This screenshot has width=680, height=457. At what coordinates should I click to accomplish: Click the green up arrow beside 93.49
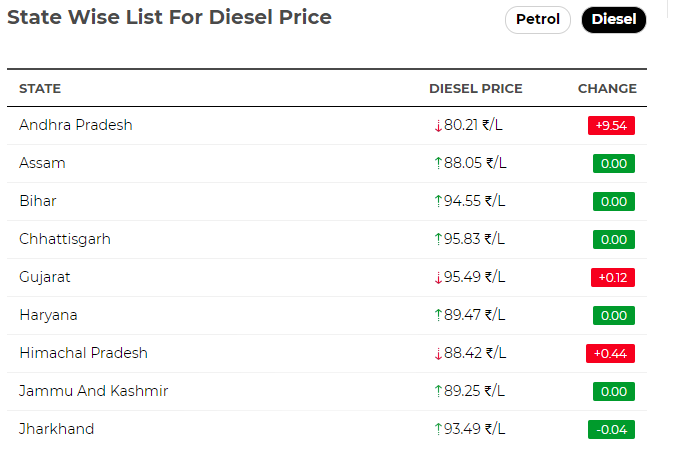point(438,429)
